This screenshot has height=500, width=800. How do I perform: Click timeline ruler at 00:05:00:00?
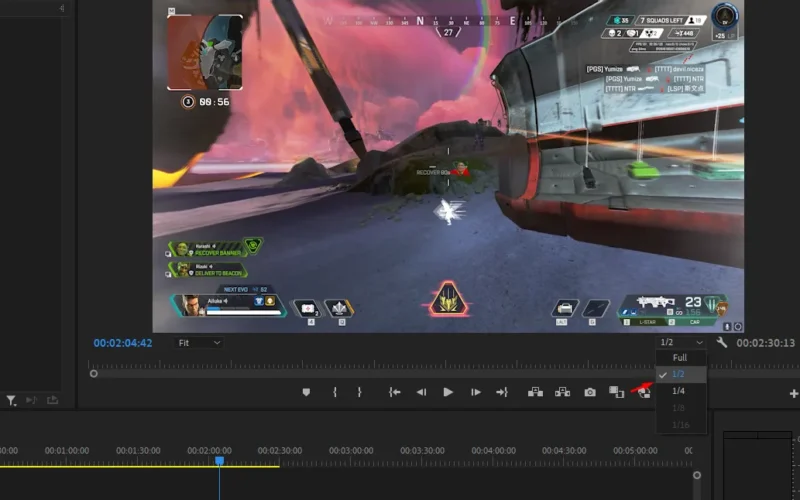click(x=635, y=451)
